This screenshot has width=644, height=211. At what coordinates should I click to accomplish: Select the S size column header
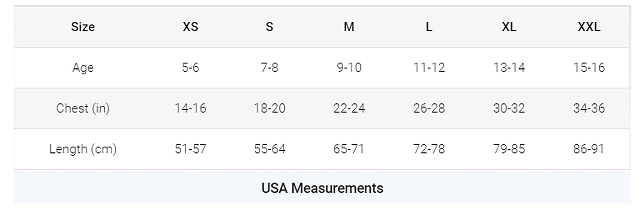269,27
